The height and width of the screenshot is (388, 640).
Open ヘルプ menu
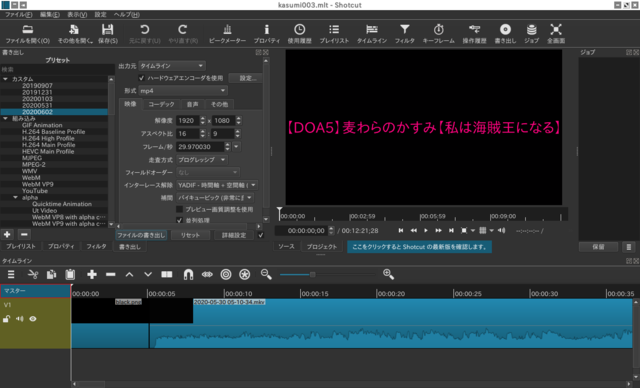[127, 15]
